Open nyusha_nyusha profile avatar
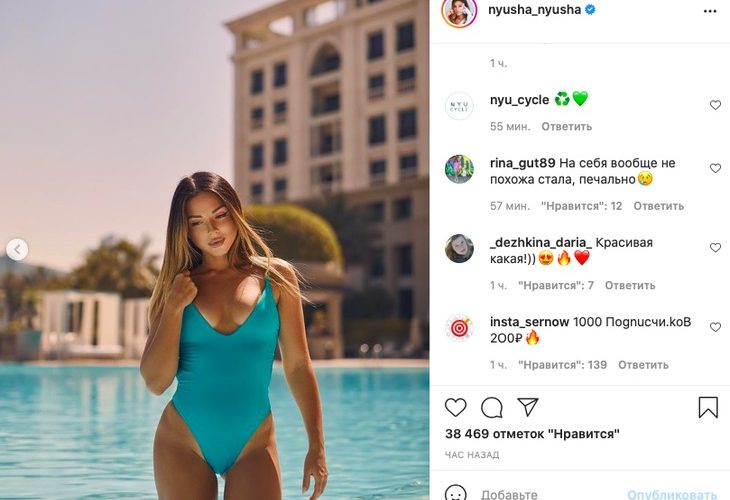The image size is (730, 500). click(459, 12)
